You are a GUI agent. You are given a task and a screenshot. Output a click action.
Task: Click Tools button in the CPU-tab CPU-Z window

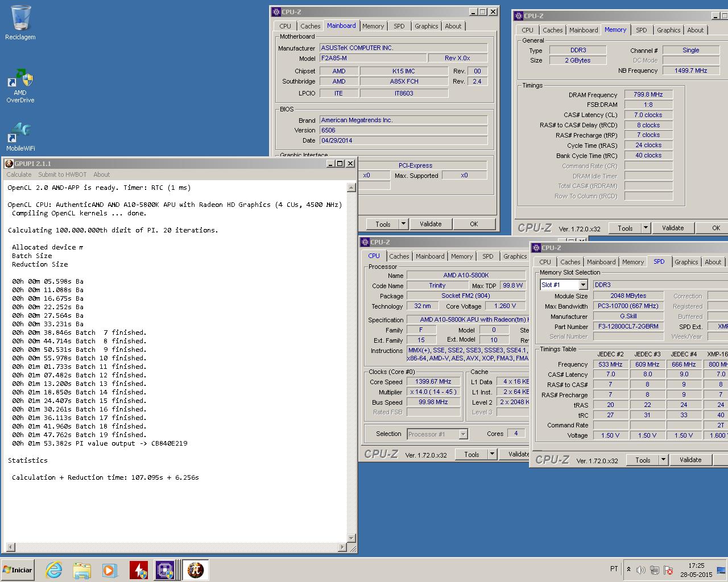click(x=471, y=454)
